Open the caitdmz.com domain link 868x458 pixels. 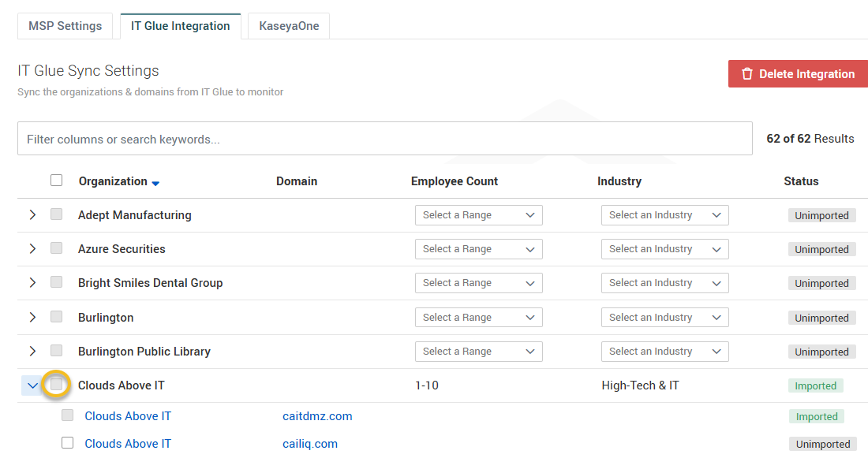tap(317, 416)
